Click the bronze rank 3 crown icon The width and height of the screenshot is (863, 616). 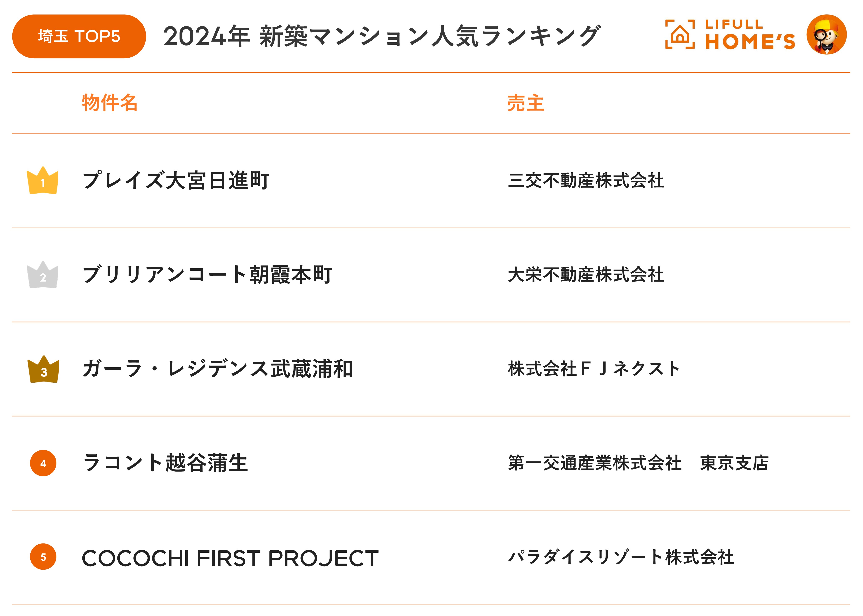tap(43, 370)
